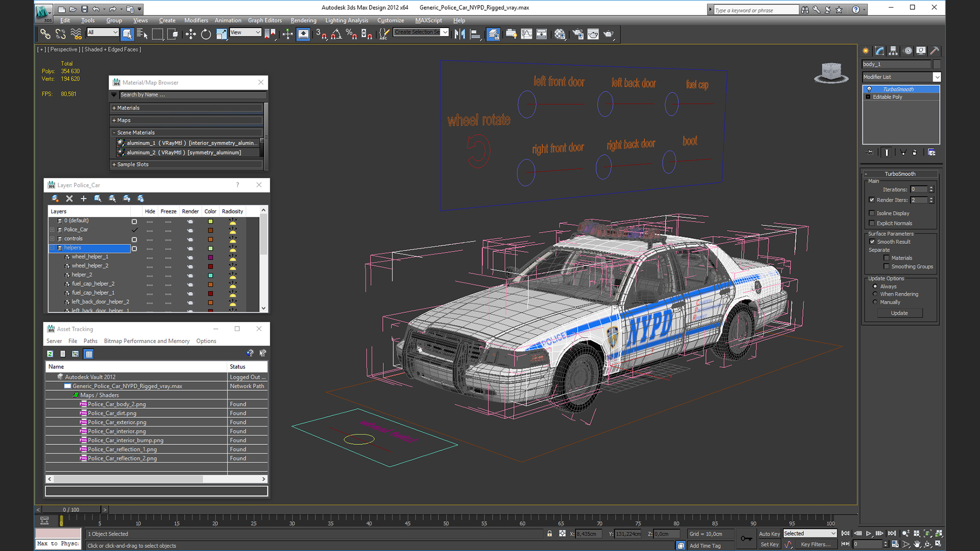The image size is (980, 551).
Task: Refresh the Asset Tracking list
Action: 50,354
